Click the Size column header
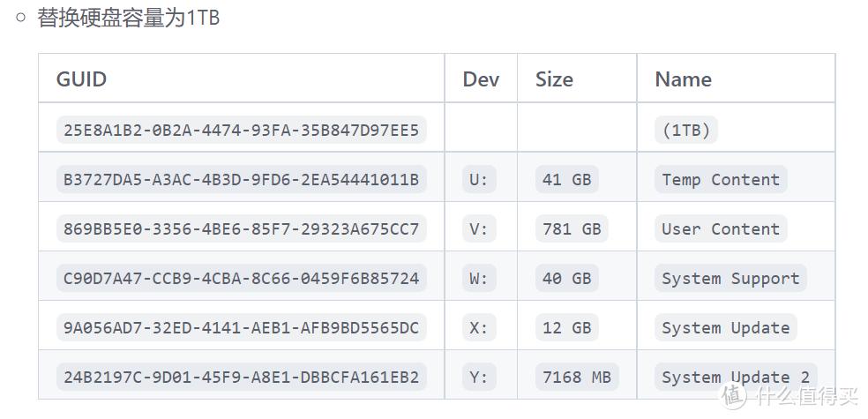 coord(554,79)
